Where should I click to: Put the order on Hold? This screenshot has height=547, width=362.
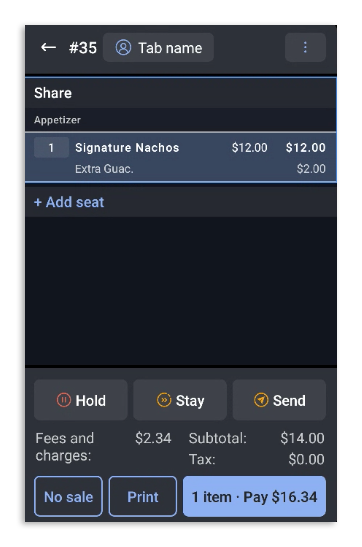pyautogui.click(x=81, y=400)
